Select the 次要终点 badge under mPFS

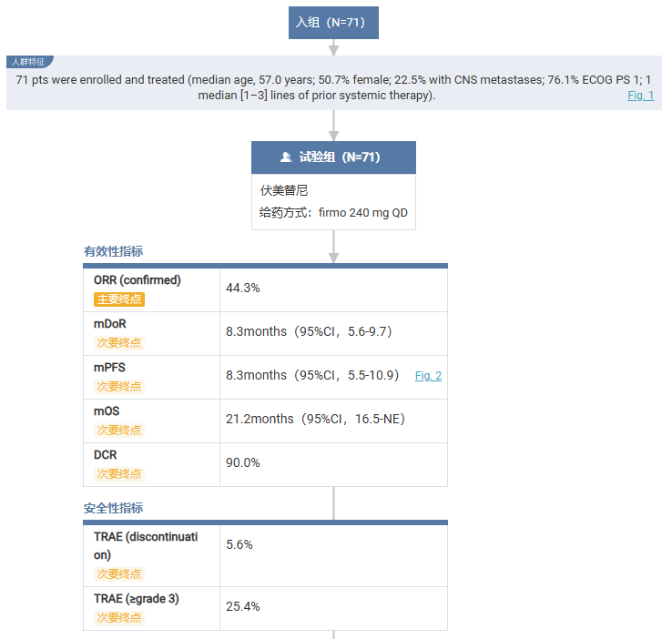point(119,386)
